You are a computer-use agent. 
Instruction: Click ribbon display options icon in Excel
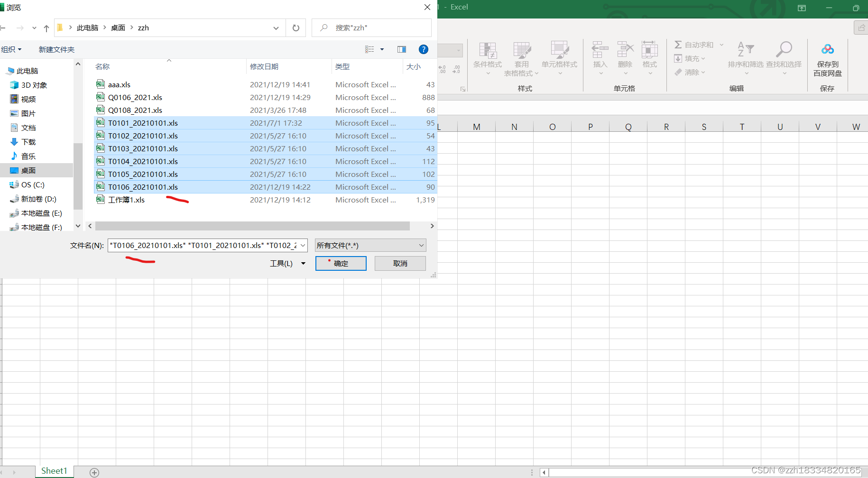tap(802, 8)
